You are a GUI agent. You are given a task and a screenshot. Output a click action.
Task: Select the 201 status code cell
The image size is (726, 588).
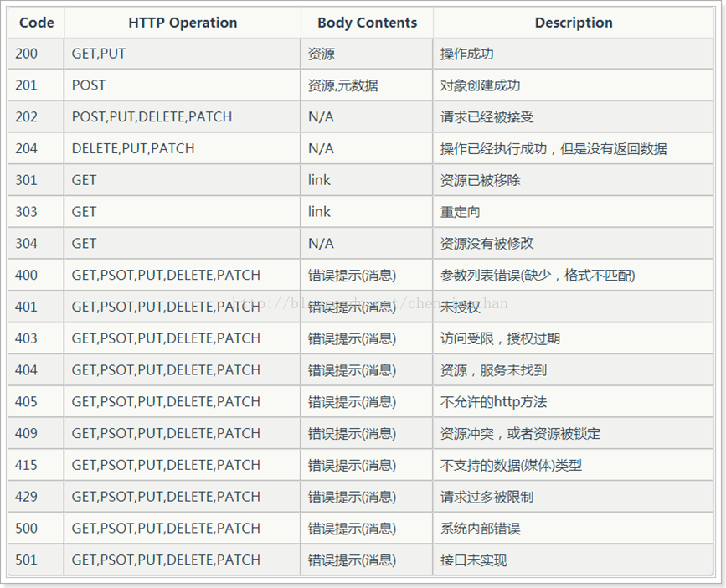coord(36,85)
